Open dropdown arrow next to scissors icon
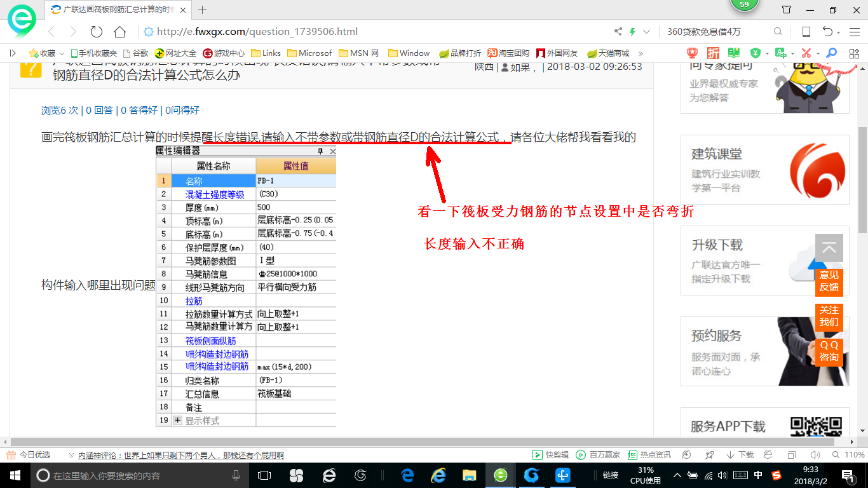 pyautogui.click(x=818, y=53)
